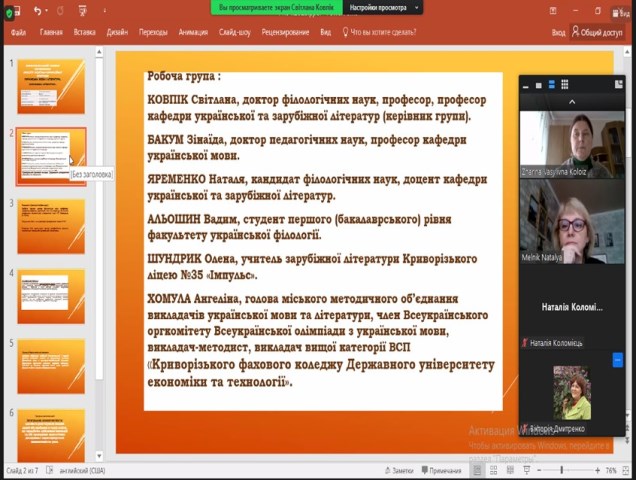636x480 pixels.
Task: Switch to the Анимация ribbon tab
Action: click(193, 32)
